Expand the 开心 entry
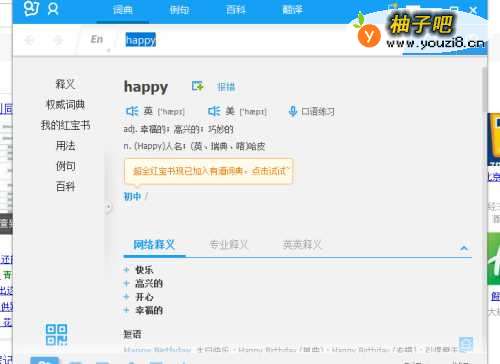This screenshot has height=364, width=500. [x=127, y=297]
